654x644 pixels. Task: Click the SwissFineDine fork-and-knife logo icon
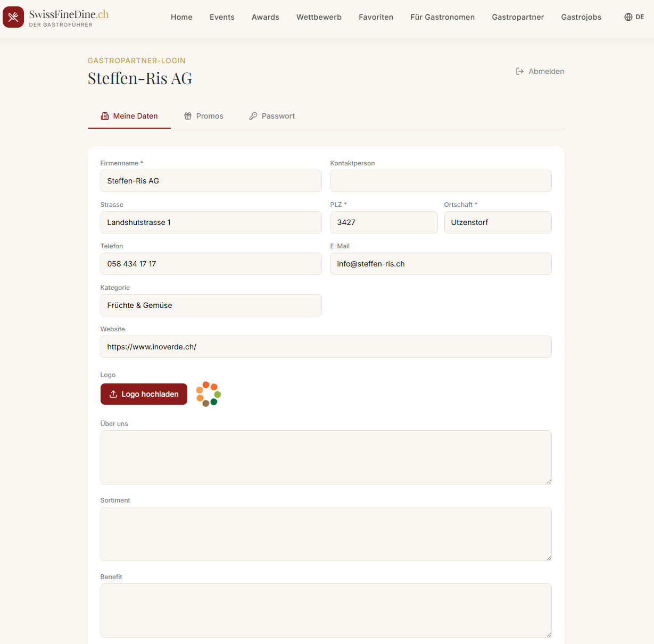13,17
